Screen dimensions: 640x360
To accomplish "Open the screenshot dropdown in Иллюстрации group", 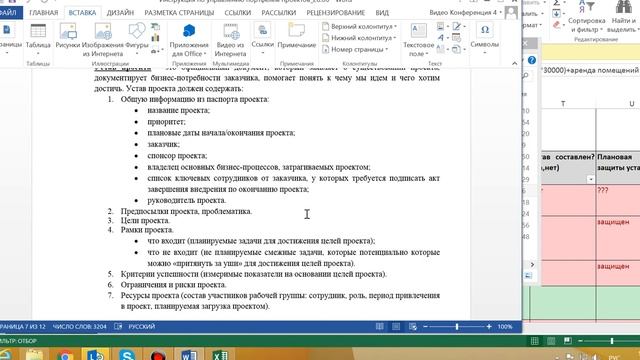I will point(156,51).
